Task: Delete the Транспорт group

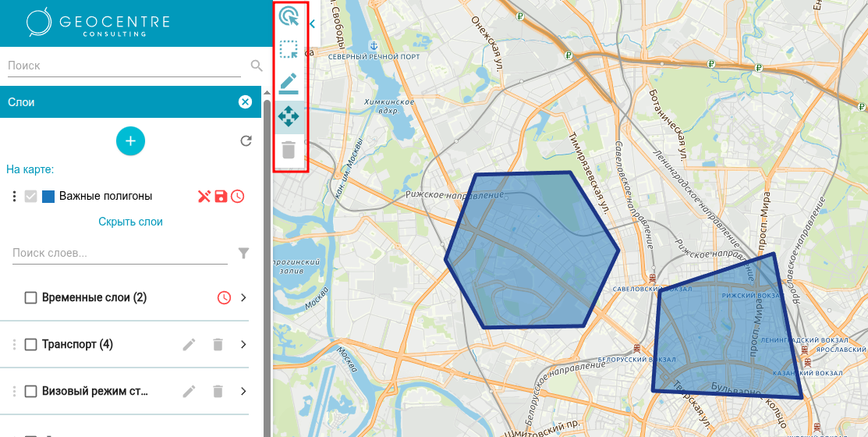Action: coord(218,344)
